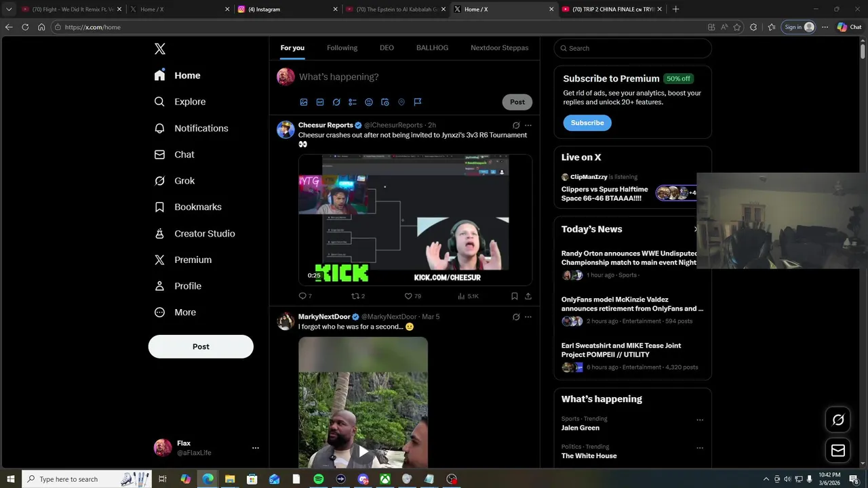Click the Search input field
This screenshot has width=868, height=488.
tap(633, 48)
